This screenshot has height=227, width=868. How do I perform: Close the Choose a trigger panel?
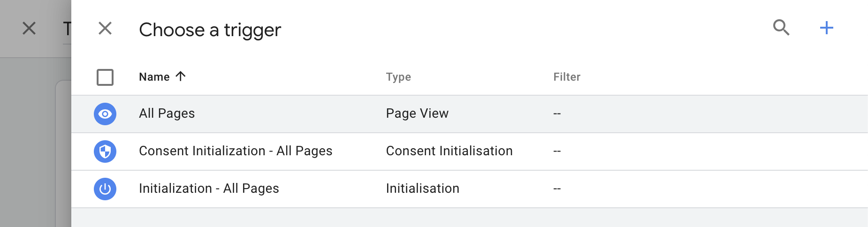(x=105, y=28)
